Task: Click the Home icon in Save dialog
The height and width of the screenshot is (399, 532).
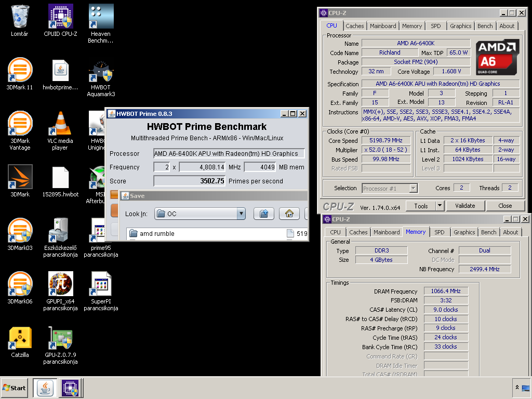Action: pos(289,214)
